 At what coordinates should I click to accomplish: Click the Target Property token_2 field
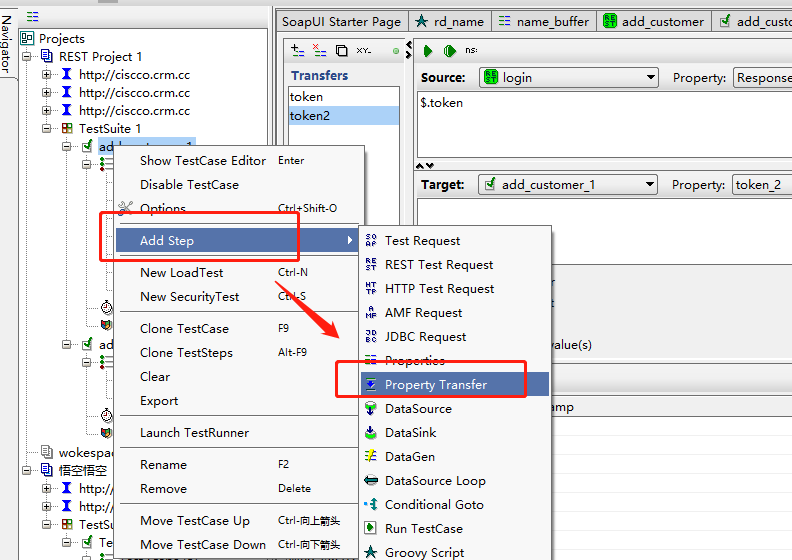click(x=762, y=185)
